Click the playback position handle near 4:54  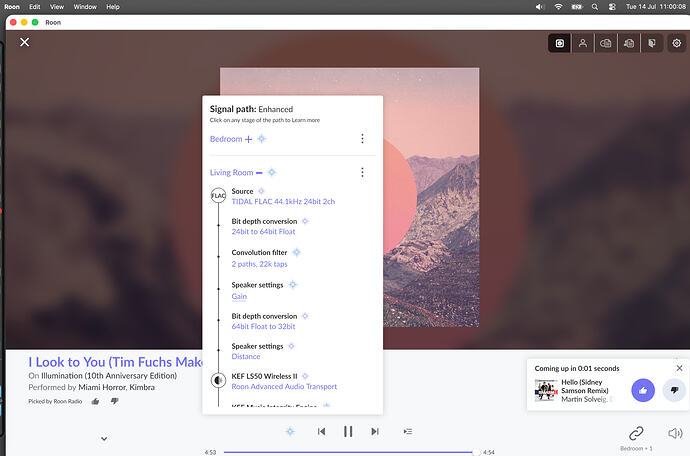point(476,452)
